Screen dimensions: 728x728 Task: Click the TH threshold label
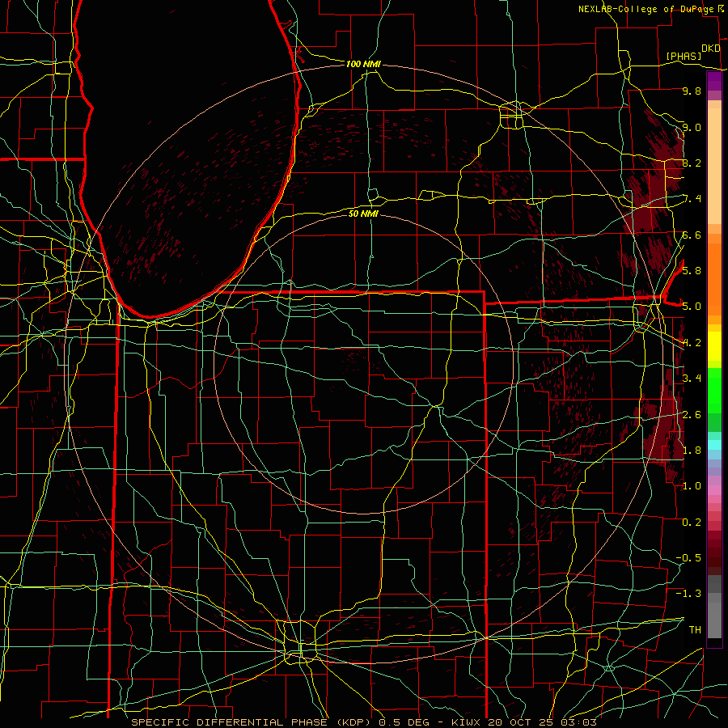coord(695,630)
